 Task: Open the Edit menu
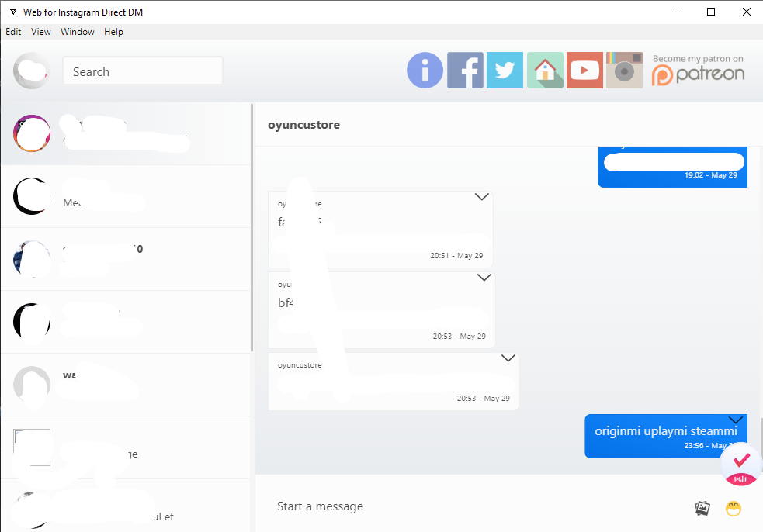13,32
